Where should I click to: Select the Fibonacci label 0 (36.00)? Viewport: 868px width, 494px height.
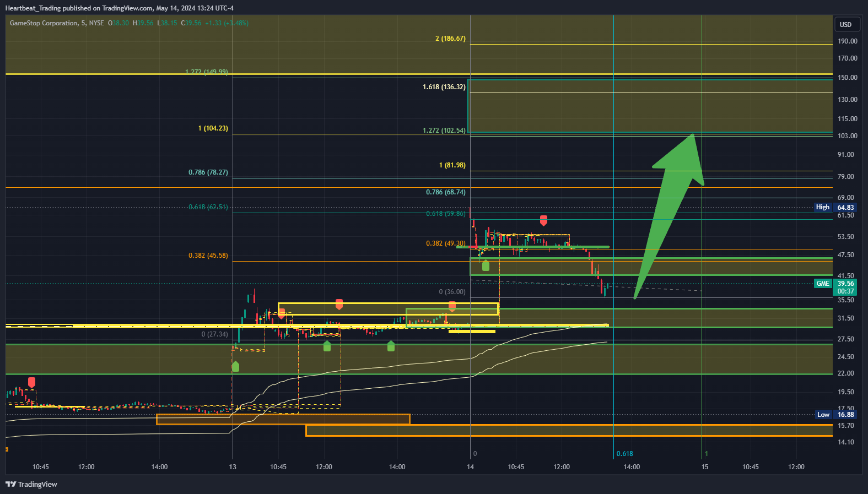coord(452,292)
